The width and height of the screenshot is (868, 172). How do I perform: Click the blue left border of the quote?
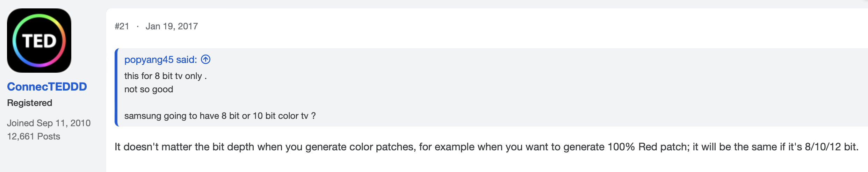116,87
